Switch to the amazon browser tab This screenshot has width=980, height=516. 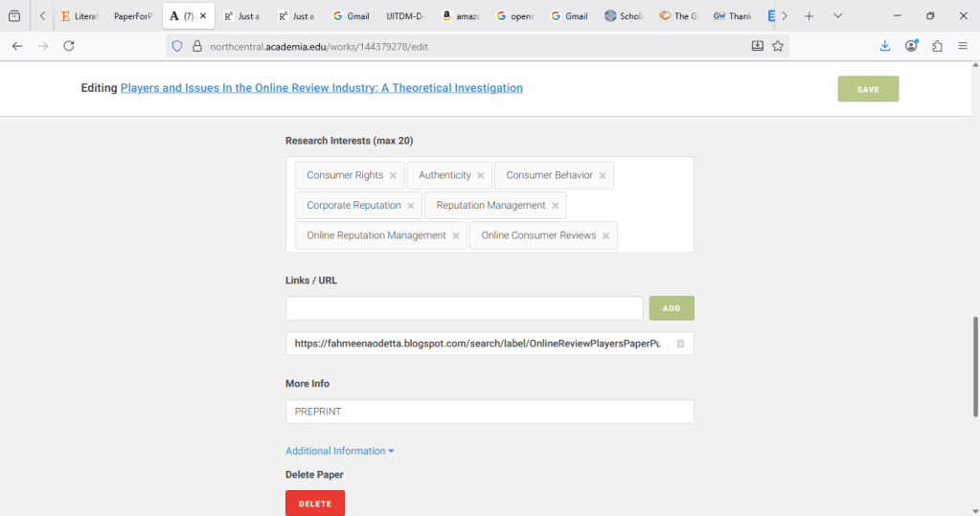(x=461, y=16)
